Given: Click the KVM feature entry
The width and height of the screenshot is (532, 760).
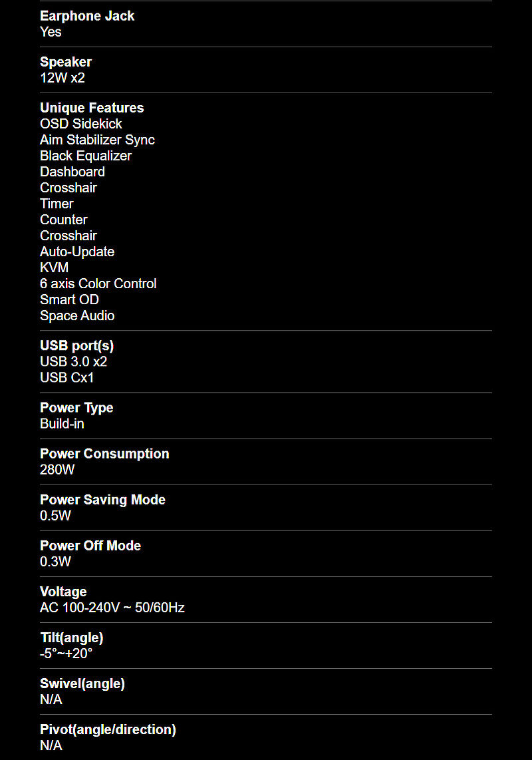Looking at the screenshot, I should (55, 268).
